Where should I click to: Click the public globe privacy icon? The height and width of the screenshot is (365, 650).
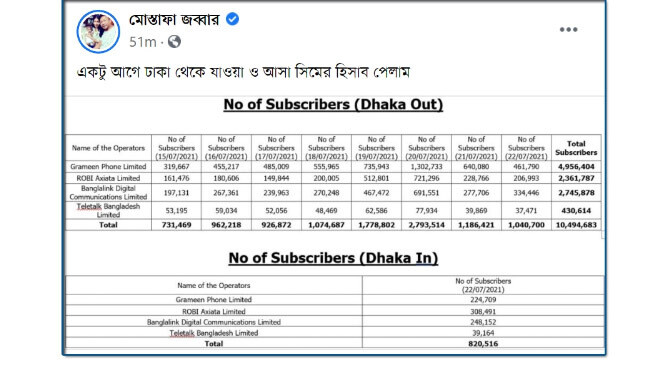point(175,42)
